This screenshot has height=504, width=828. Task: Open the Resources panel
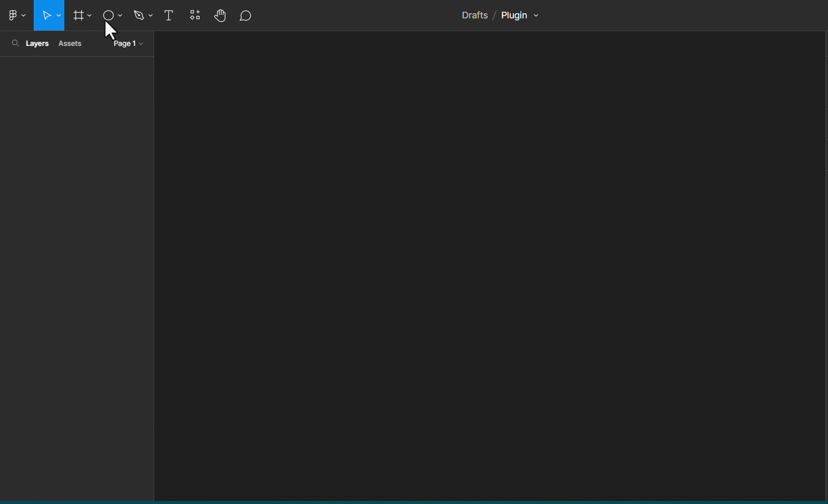[194, 15]
